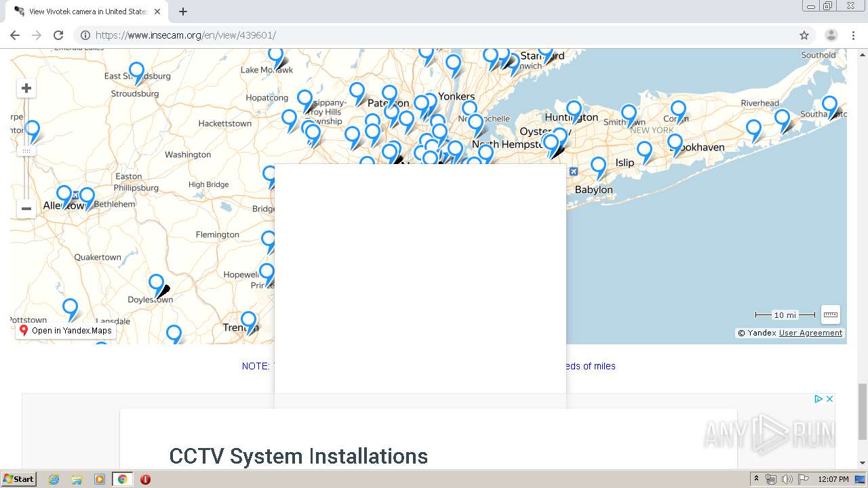Open the Chrome three-dot menu
Image resolution: width=868 pixels, height=488 pixels.
pos(853,35)
